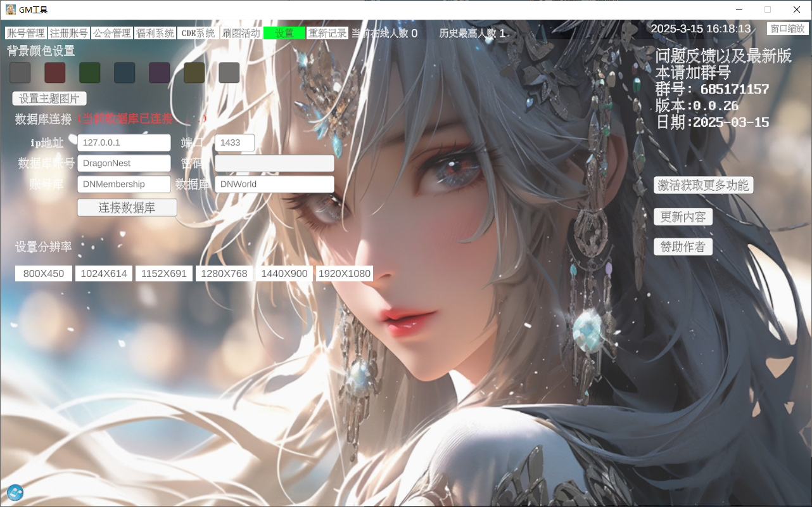Click the 设置主题图片 button
Screen dimensions: 812x507
point(49,98)
